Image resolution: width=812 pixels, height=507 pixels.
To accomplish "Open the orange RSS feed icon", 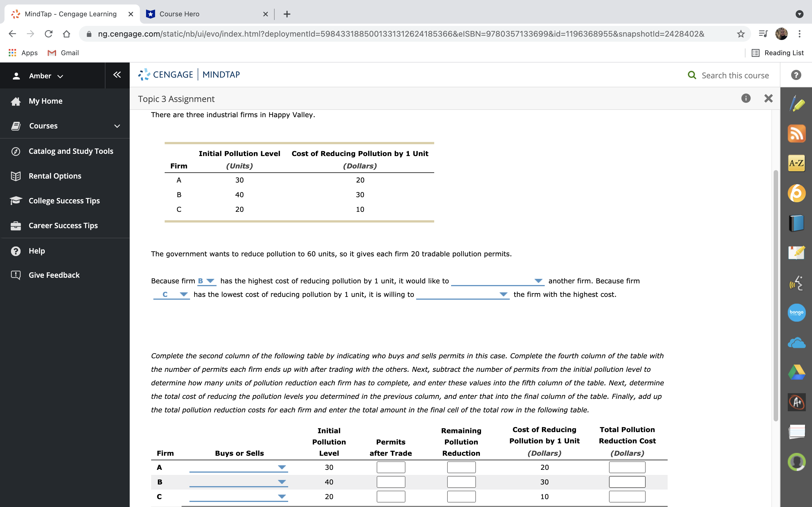I will [x=796, y=134].
